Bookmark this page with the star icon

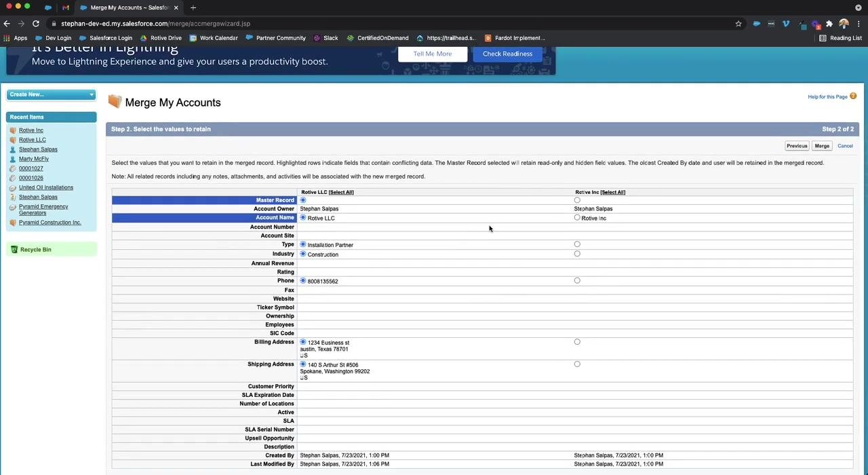[x=738, y=23]
